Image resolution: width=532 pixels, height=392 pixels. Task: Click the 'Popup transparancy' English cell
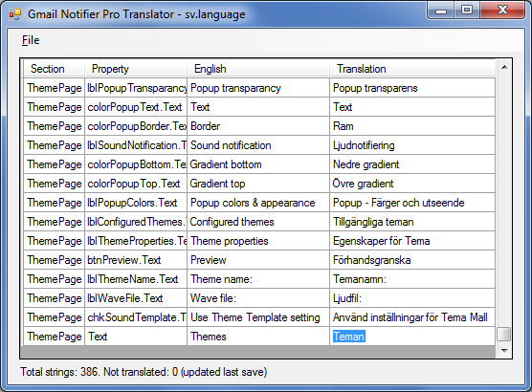pos(258,88)
